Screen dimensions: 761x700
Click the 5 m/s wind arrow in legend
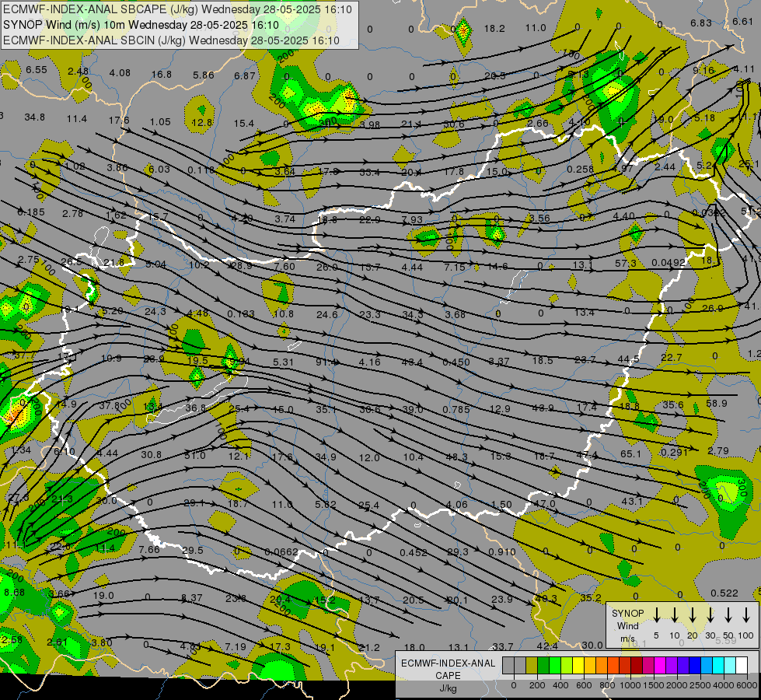click(x=657, y=615)
